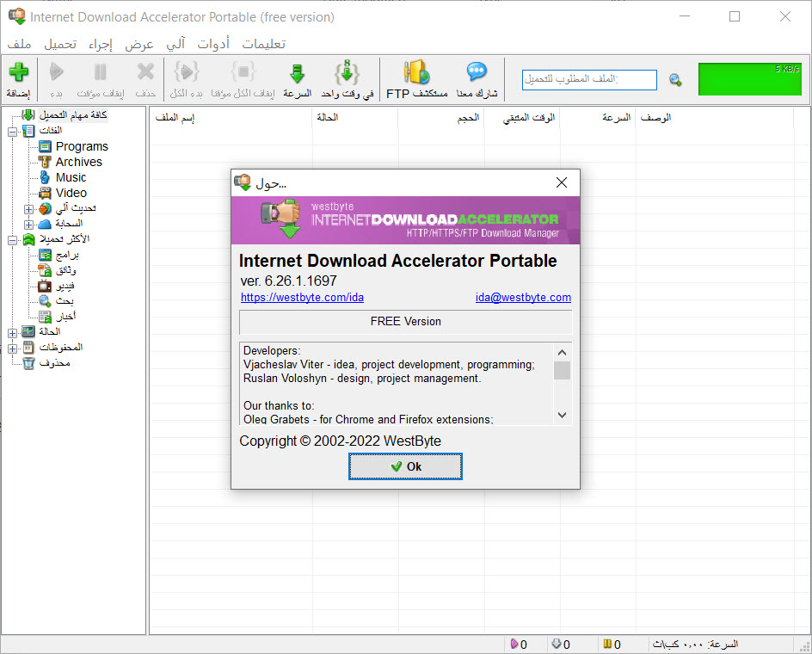The height and width of the screenshot is (654, 812).
Task: Click the search magnifier icon beside file field
Action: [675, 80]
